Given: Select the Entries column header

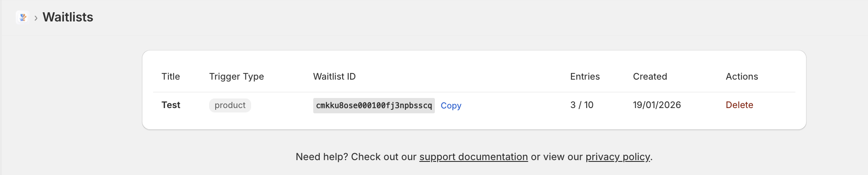Looking at the screenshot, I should 584,77.
